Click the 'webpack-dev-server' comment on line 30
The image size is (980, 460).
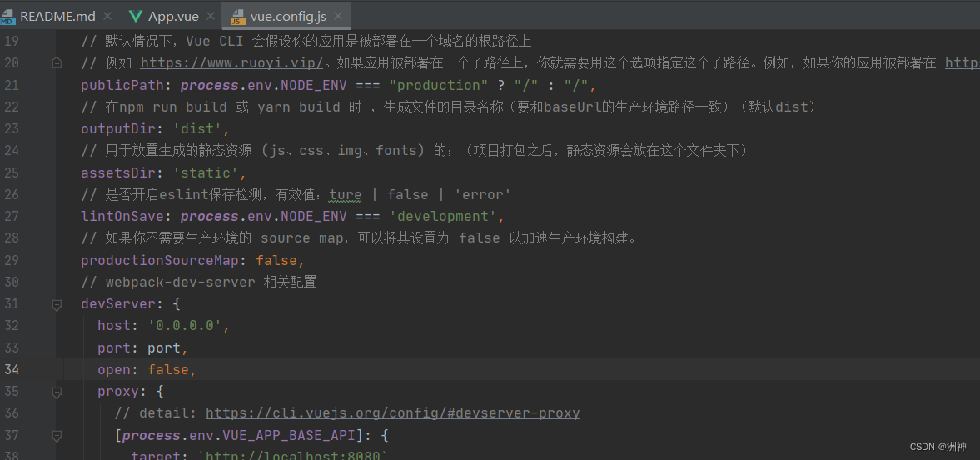click(180, 282)
